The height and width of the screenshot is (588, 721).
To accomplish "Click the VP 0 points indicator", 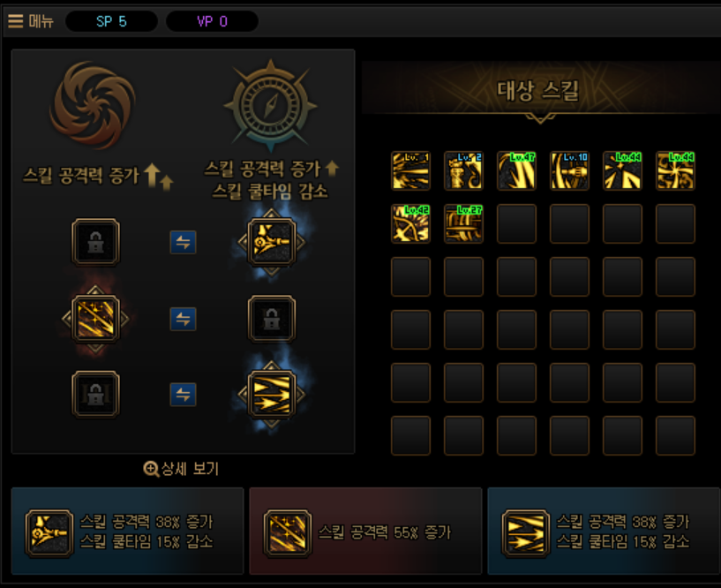I will pyautogui.click(x=212, y=21).
